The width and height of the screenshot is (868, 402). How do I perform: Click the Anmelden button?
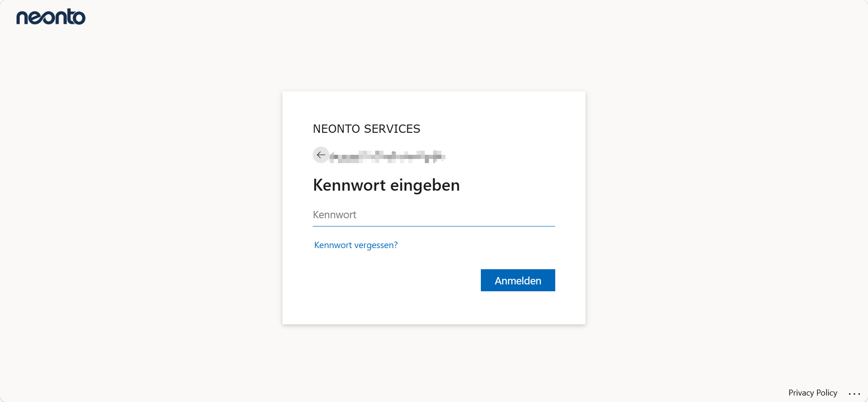click(x=518, y=280)
